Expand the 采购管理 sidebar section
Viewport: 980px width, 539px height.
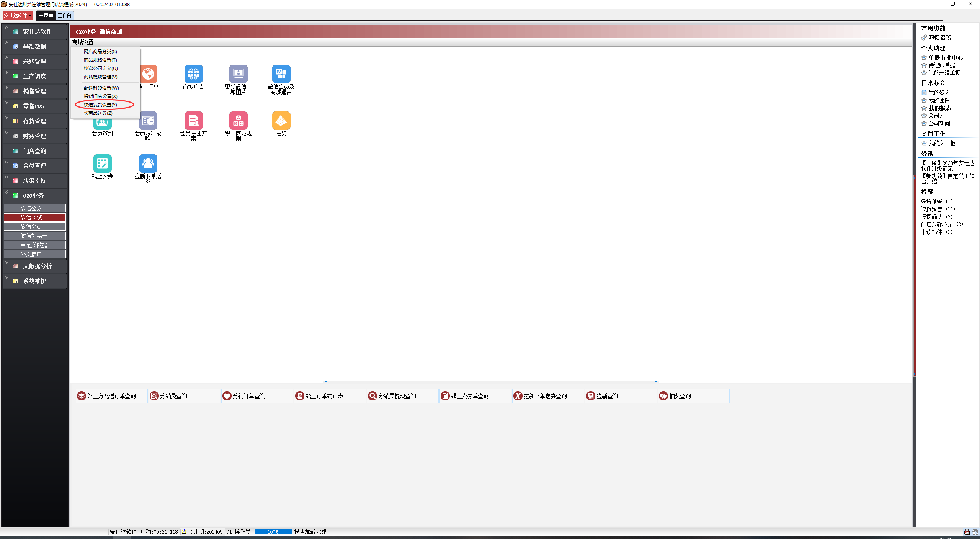point(34,61)
